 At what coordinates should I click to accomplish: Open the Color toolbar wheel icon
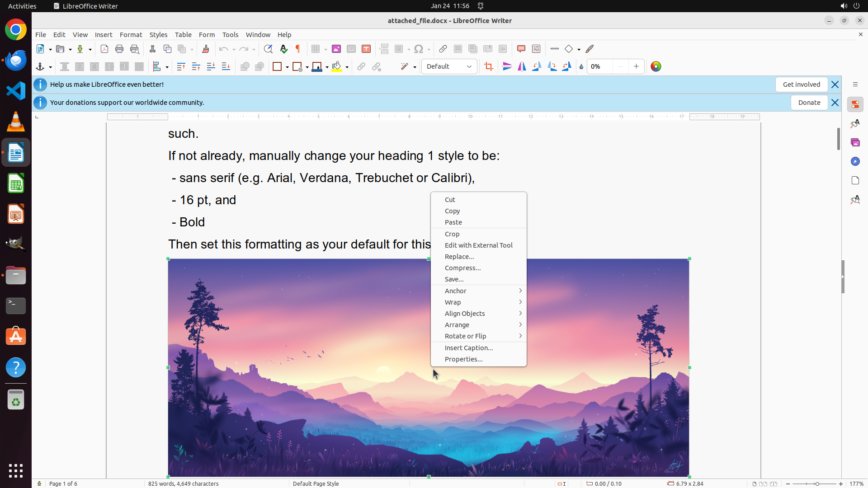click(x=656, y=67)
